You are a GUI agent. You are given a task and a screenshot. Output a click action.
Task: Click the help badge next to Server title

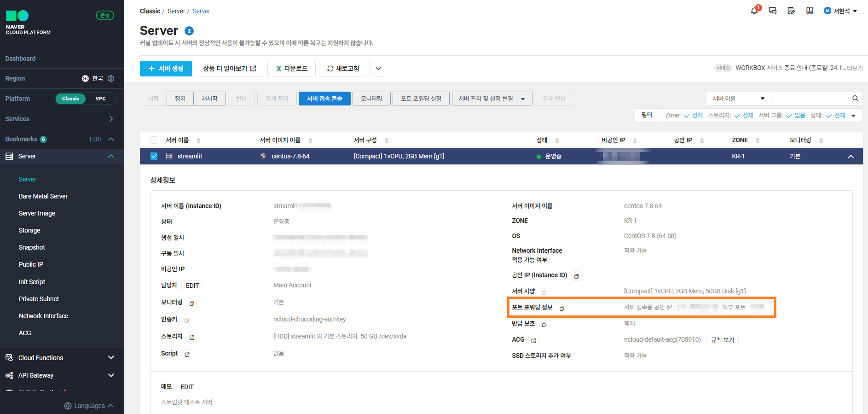click(189, 31)
